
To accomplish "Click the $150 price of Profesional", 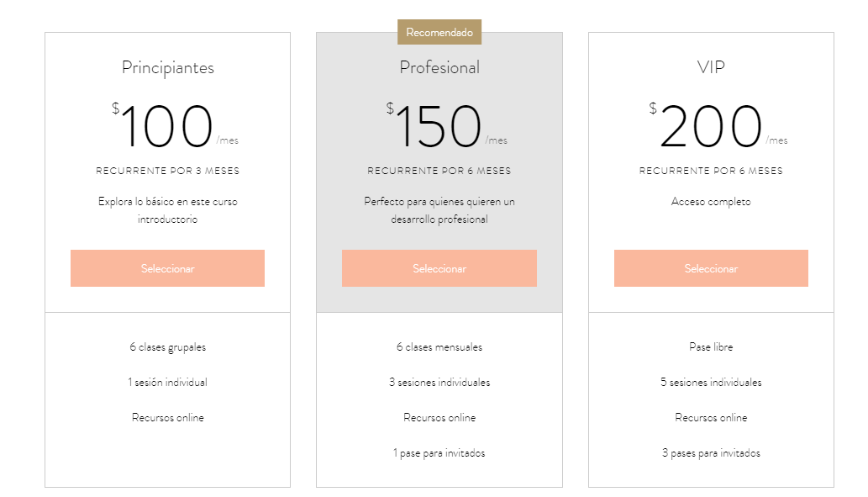I will [434, 125].
